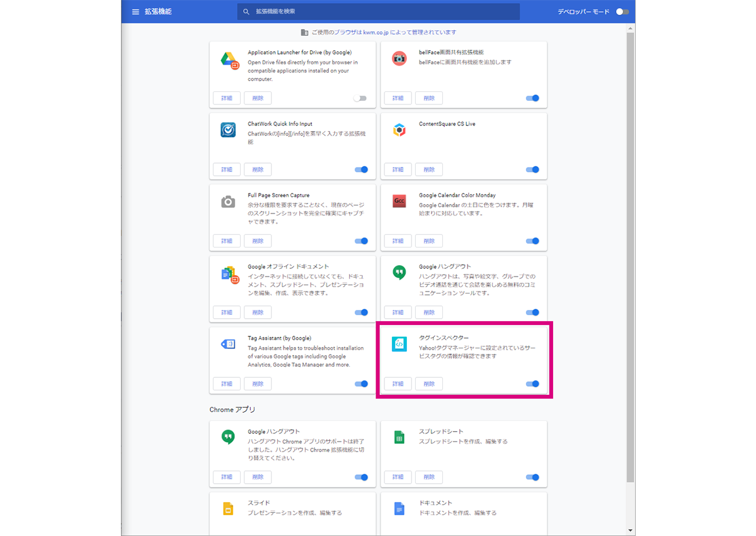The height and width of the screenshot is (536, 756).
Task: Disable the スプレッドシート app toggle
Action: [532, 477]
